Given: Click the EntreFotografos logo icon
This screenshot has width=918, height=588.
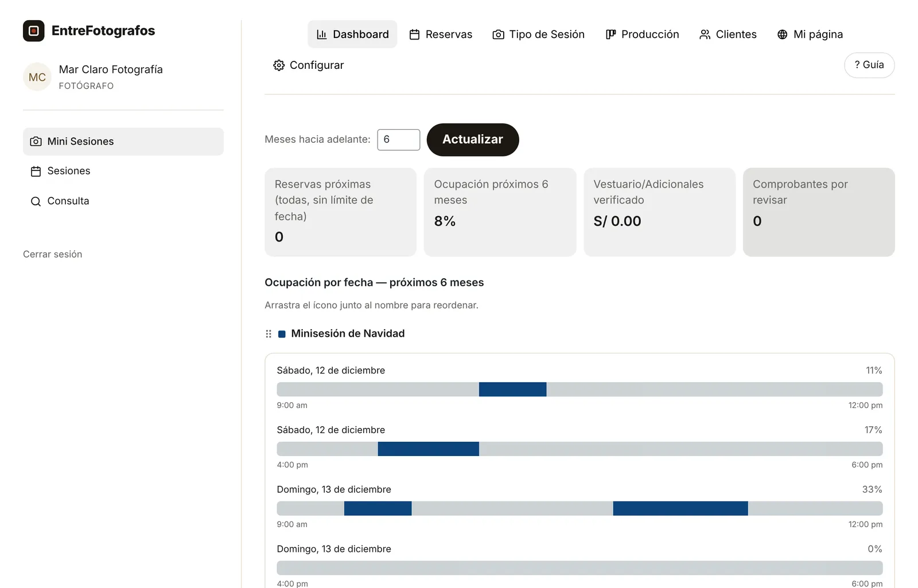Looking at the screenshot, I should coord(33,31).
